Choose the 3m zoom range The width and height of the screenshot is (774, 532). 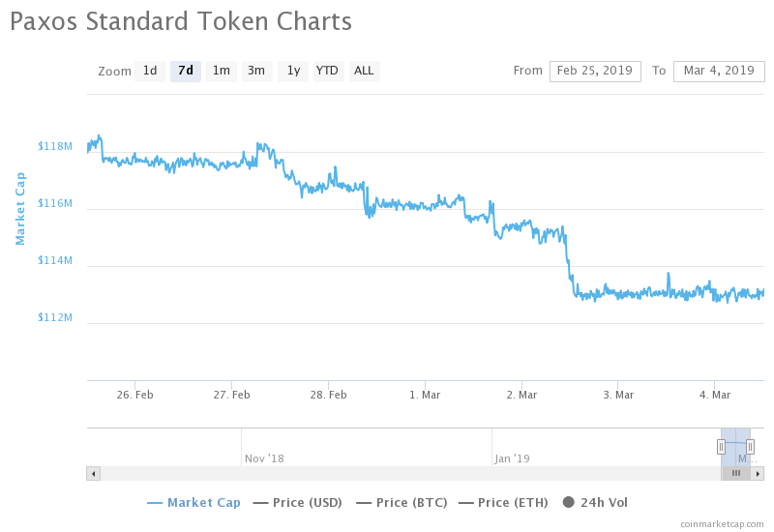pos(256,71)
